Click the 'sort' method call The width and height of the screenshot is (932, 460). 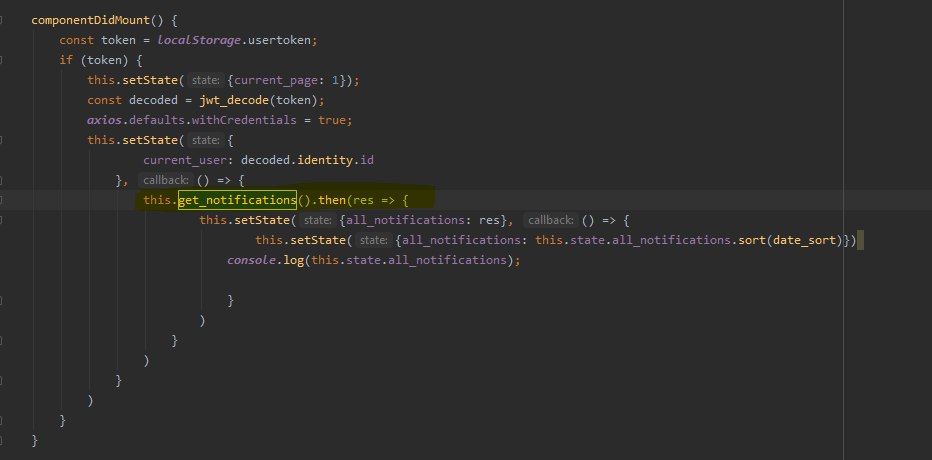click(x=751, y=240)
